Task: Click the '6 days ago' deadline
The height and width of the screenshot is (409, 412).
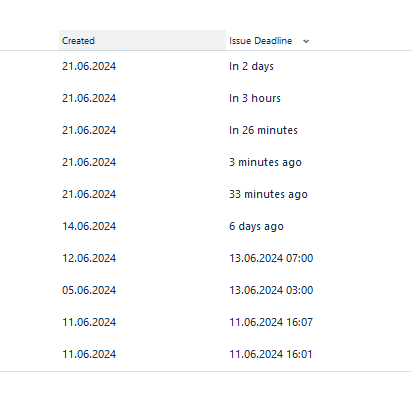Action: point(256,226)
